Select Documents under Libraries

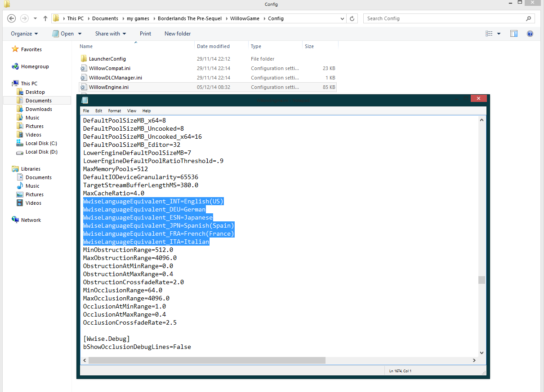(38, 177)
